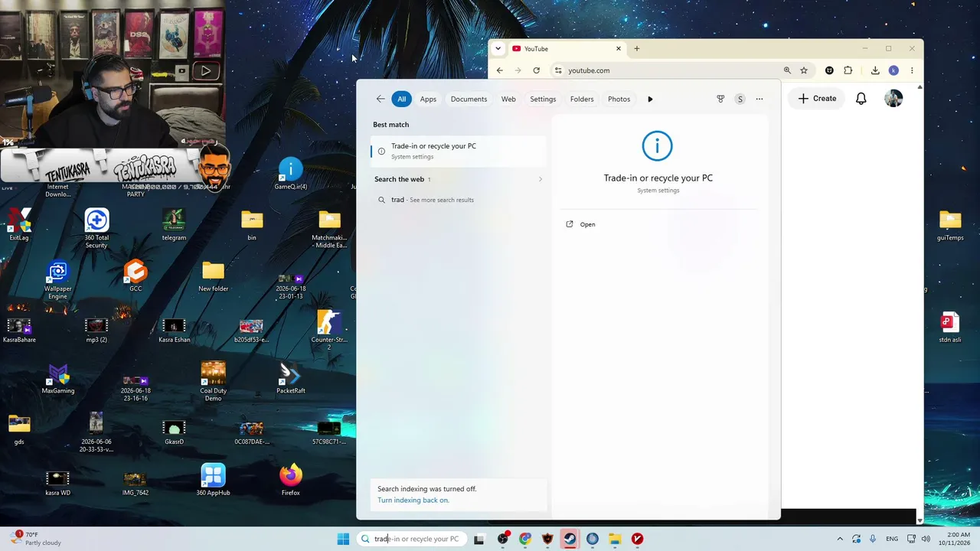
Task: Open Steam from the taskbar
Action: (570, 539)
